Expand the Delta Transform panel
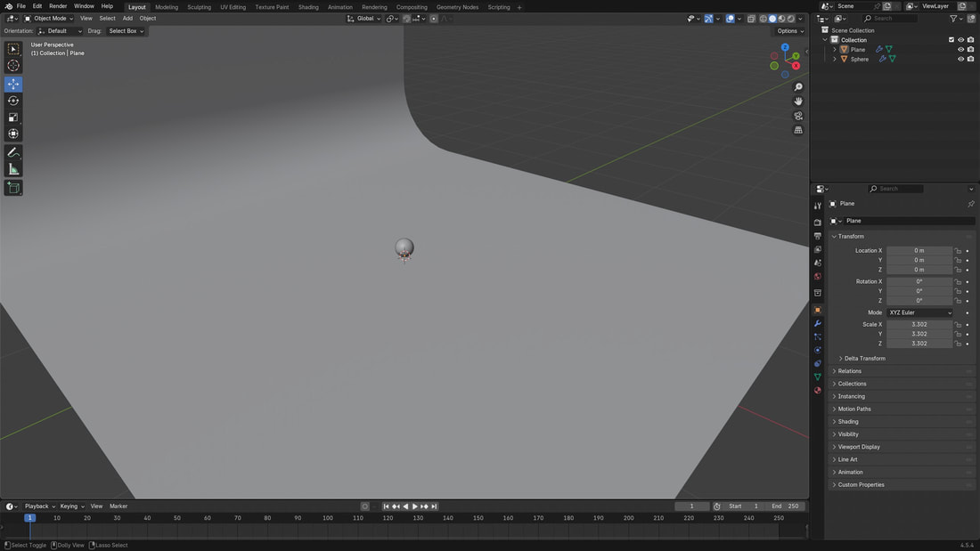The height and width of the screenshot is (551, 980). pos(864,359)
